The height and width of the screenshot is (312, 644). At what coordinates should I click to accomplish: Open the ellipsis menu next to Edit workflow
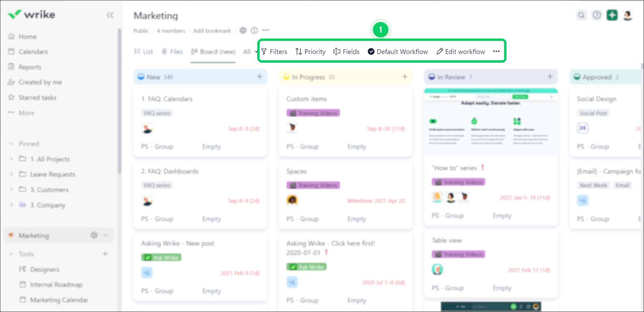(496, 51)
